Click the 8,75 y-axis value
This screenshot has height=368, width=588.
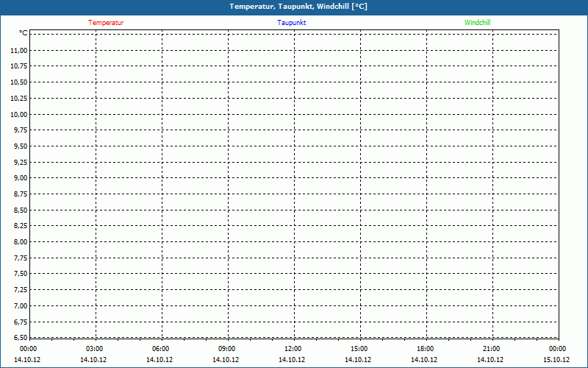(21, 194)
